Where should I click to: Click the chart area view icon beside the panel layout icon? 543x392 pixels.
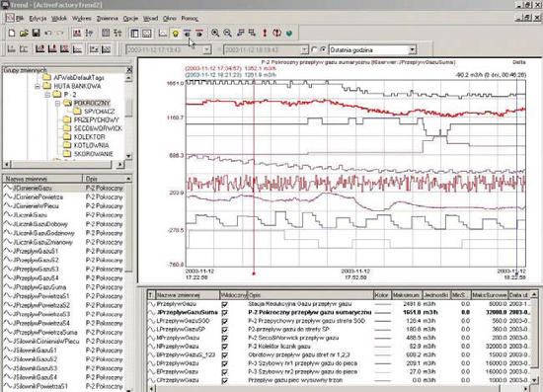pyautogui.click(x=147, y=34)
